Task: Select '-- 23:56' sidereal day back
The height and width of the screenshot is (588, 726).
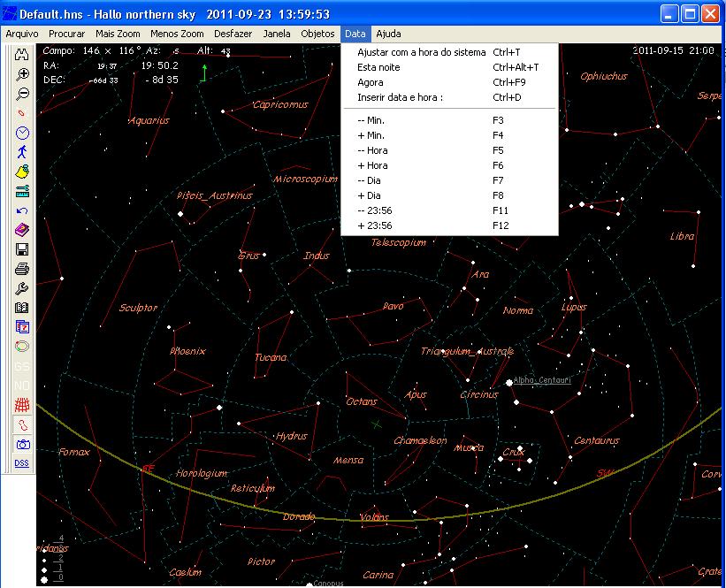Action: tap(449, 210)
